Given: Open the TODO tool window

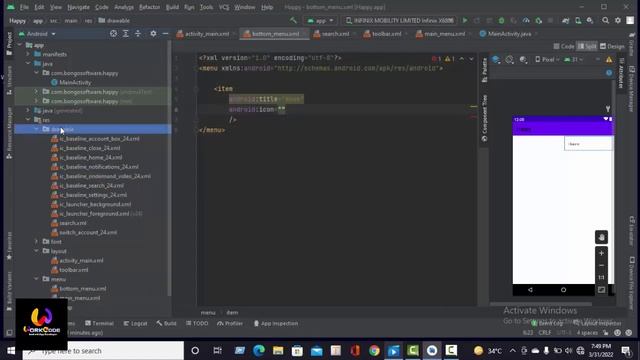Looking at the screenshot, I should click(197, 323).
